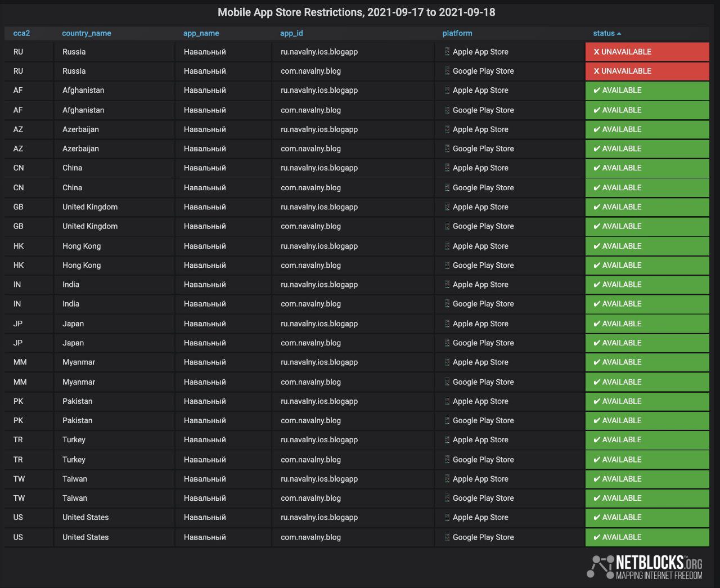
Task: Click the platform icon in Afghanistan's Apple App Store row
Action: [447, 90]
